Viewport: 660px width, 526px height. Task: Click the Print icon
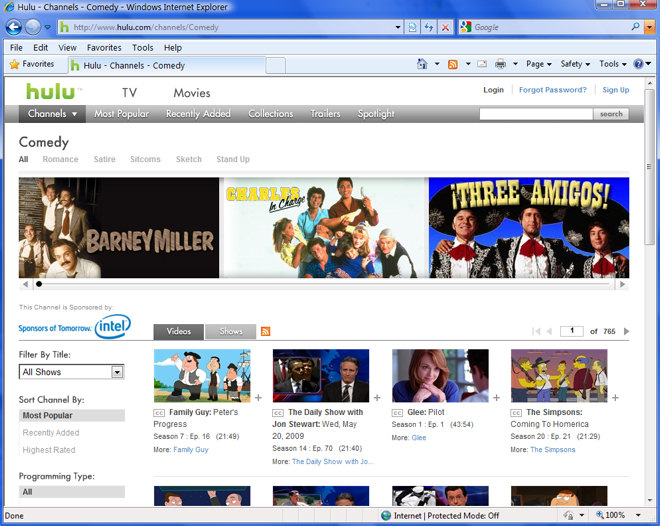click(x=500, y=64)
